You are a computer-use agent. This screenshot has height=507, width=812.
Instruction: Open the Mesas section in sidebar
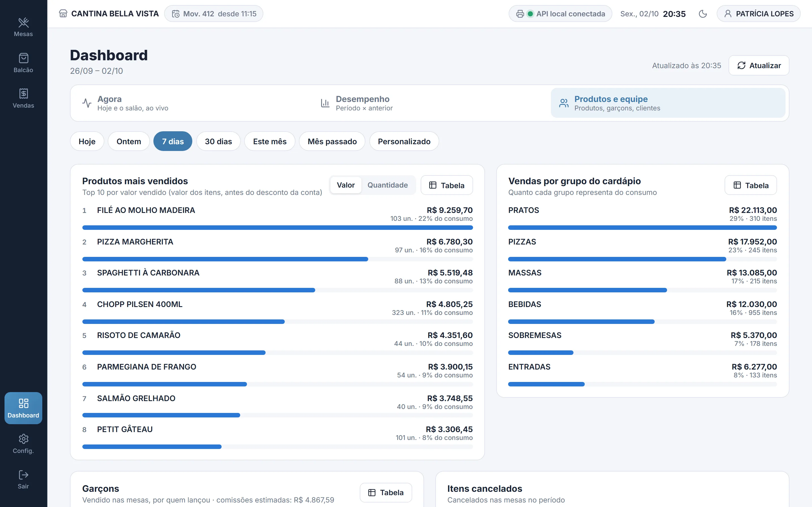pyautogui.click(x=23, y=27)
